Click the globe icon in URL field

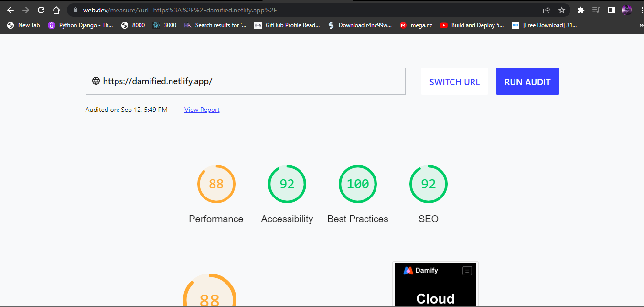pos(96,81)
